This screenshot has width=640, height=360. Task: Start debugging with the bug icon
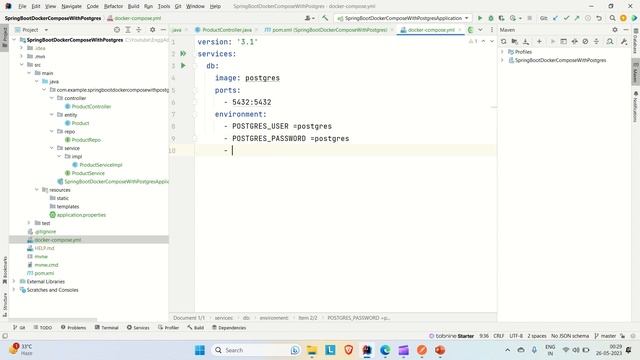click(x=491, y=18)
